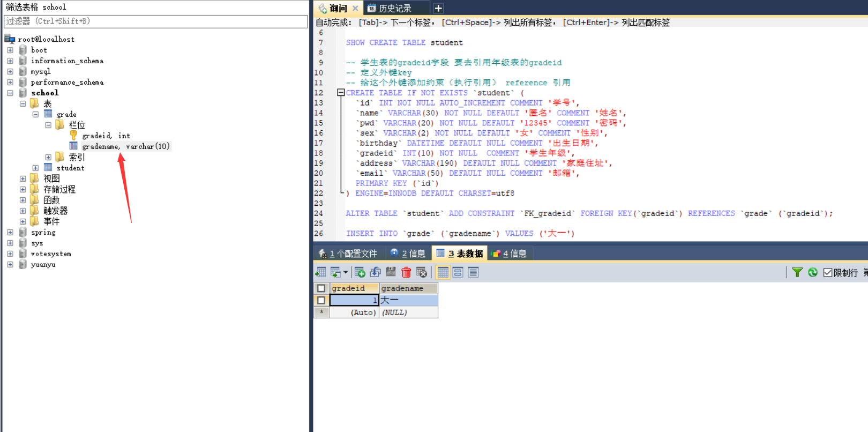Click the duplicate current row icon

pyautogui.click(x=376, y=272)
